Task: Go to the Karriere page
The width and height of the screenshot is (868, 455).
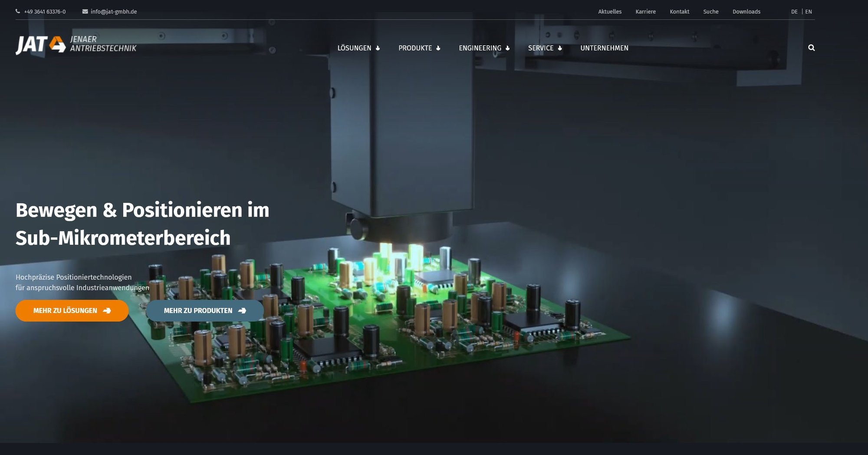Action: (645, 12)
